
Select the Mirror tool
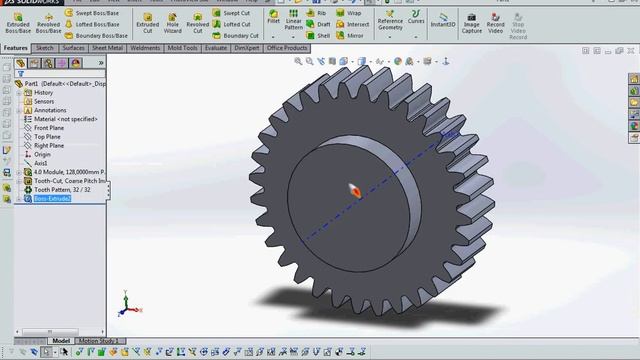tap(350, 36)
